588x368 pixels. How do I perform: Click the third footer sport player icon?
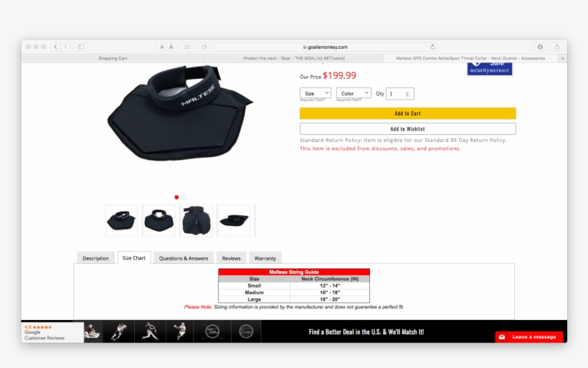[x=150, y=331]
